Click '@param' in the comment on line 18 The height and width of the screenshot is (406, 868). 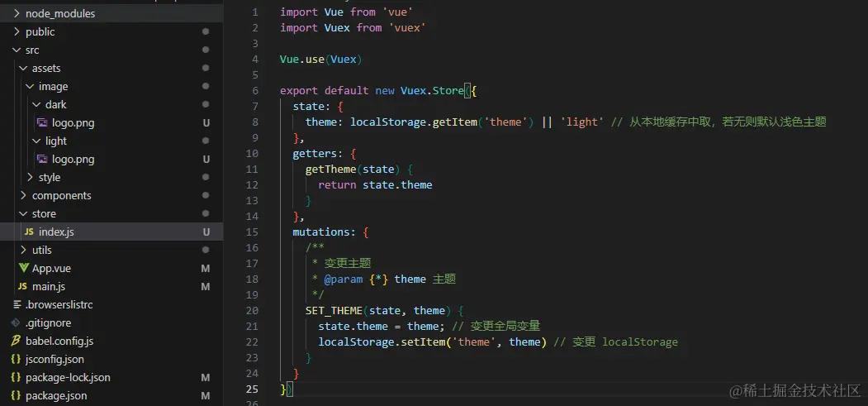click(344, 279)
